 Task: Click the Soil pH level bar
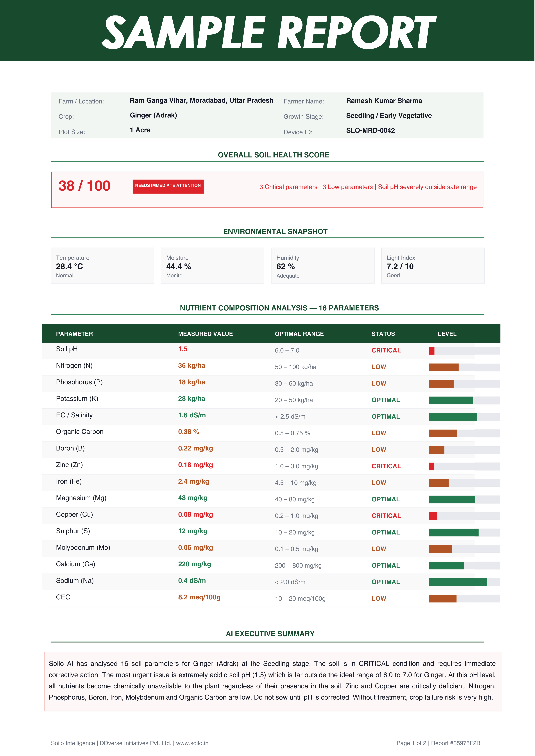464,351
